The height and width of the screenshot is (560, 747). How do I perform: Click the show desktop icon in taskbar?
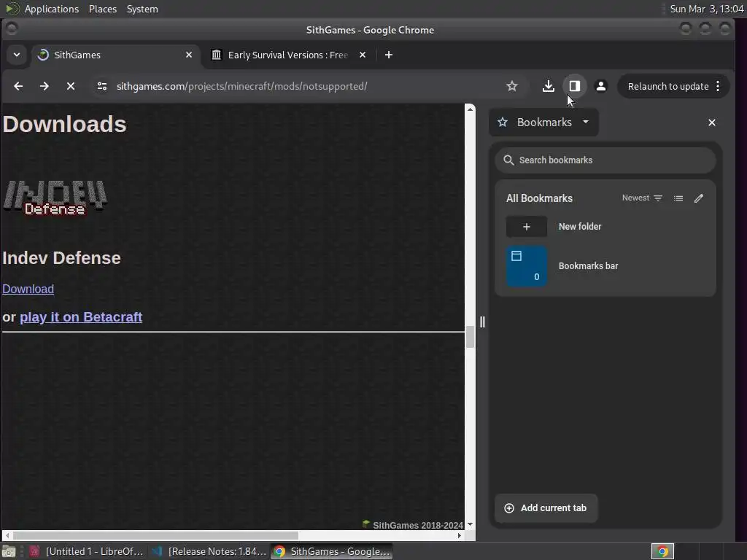point(9,551)
